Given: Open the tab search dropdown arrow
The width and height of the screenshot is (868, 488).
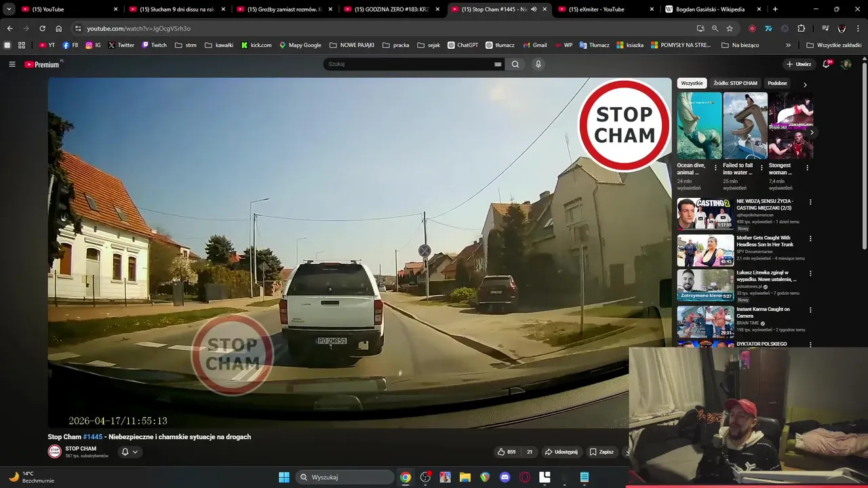Looking at the screenshot, I should click(9, 9).
